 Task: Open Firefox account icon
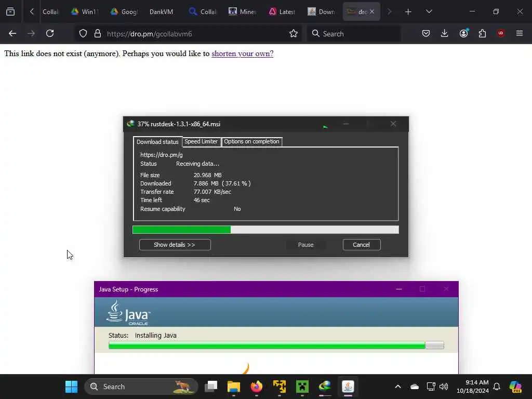(x=464, y=33)
